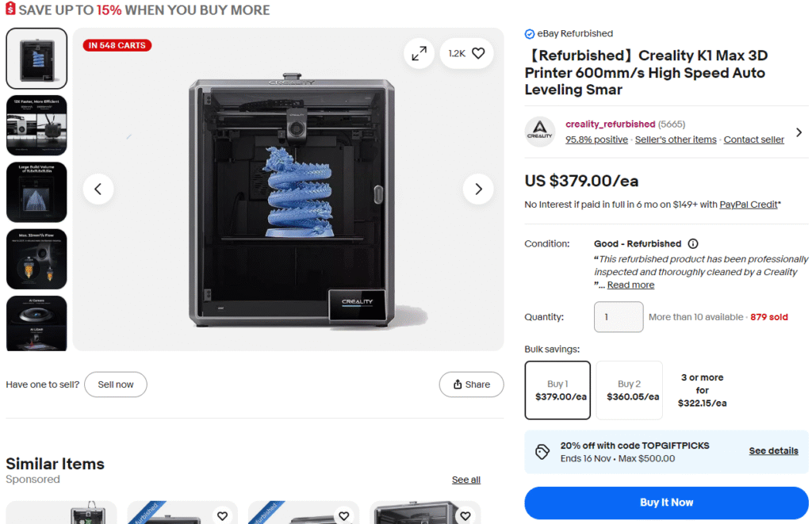Expand seller details with the chevron arrow

[799, 132]
